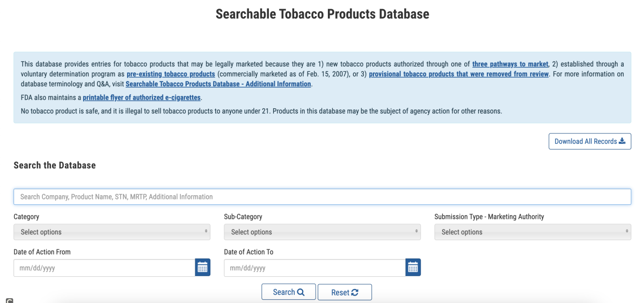Click the Download All Records button label
This screenshot has width=644, height=303.
586,142
